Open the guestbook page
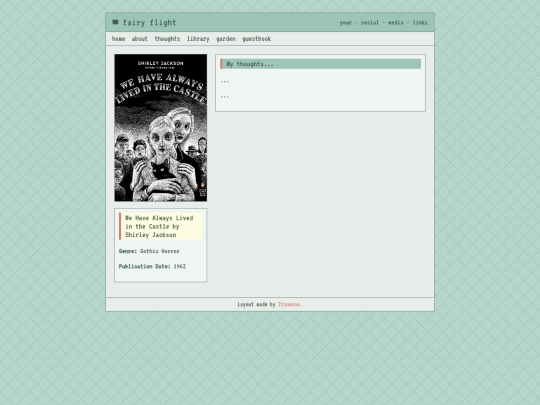 pyautogui.click(x=256, y=39)
